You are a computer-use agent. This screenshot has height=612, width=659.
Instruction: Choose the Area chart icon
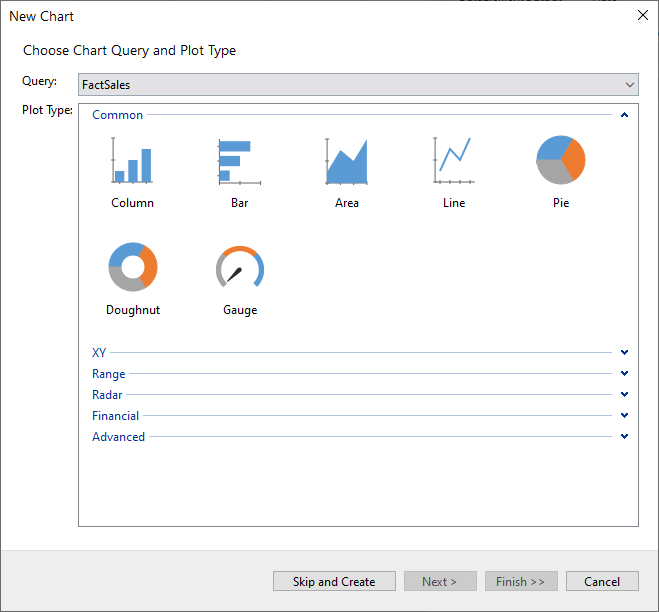tap(347, 161)
